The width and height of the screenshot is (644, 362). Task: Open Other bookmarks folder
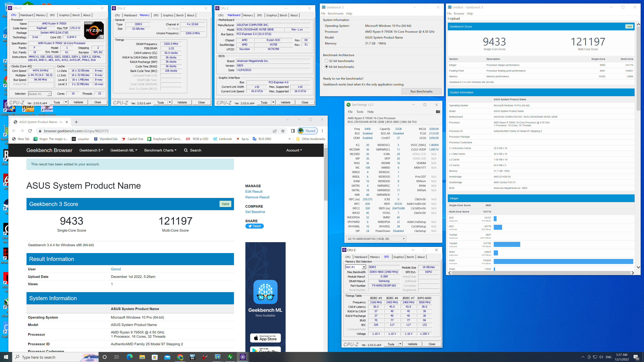coord(310,139)
